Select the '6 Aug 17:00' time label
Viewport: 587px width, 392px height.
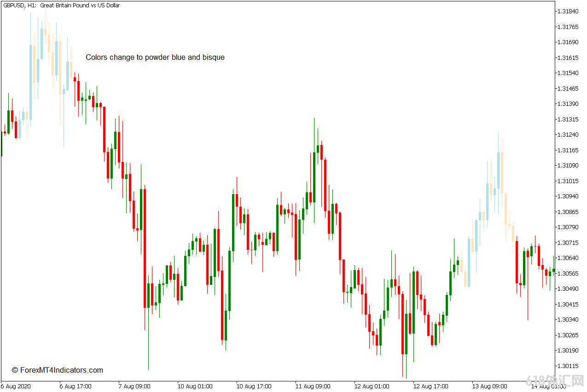click(76, 386)
